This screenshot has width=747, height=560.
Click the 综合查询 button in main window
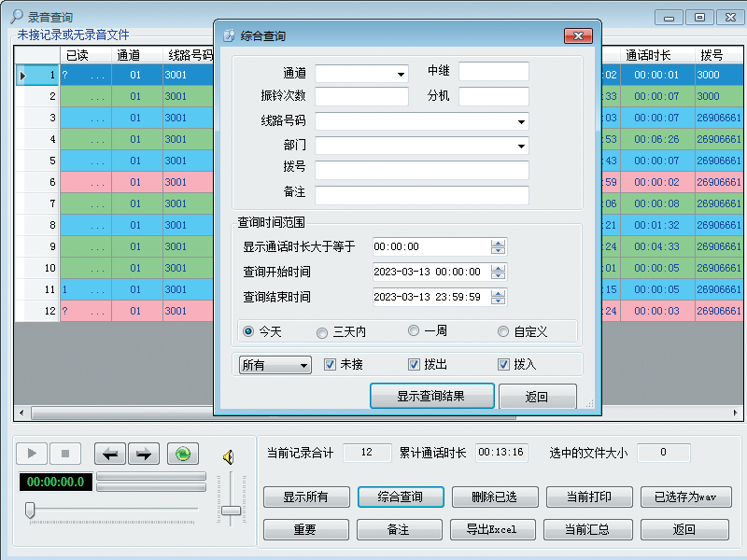click(x=401, y=497)
